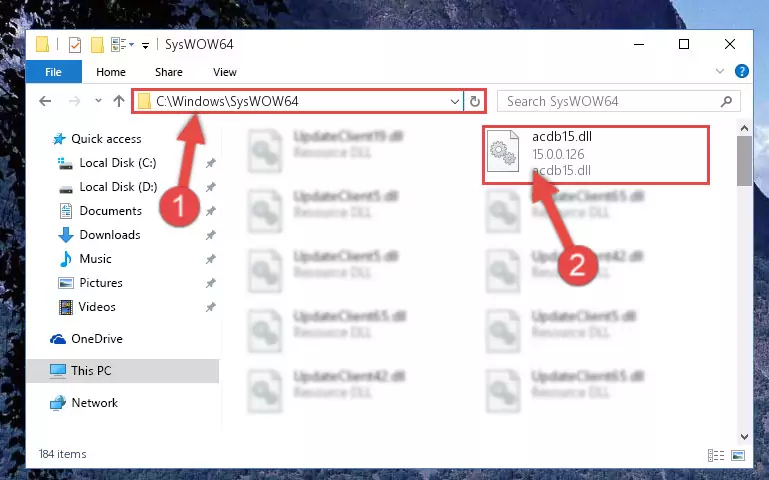Open Music folder in sidebar
The height and width of the screenshot is (480, 769).
click(95, 259)
